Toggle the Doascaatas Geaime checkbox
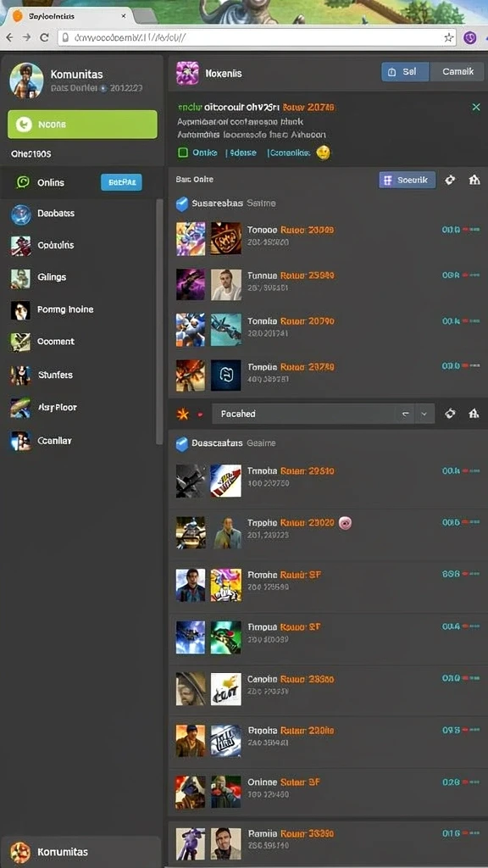The height and width of the screenshot is (868, 488). [182, 443]
